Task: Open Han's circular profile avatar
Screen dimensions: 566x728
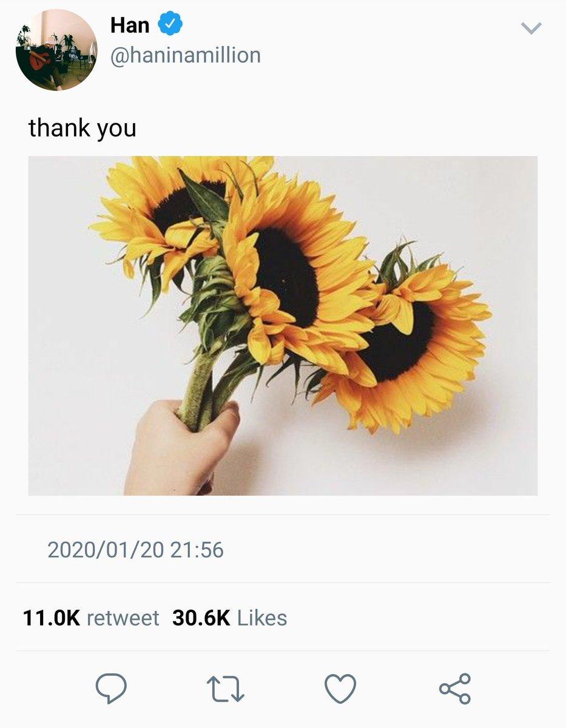Action: (56, 50)
